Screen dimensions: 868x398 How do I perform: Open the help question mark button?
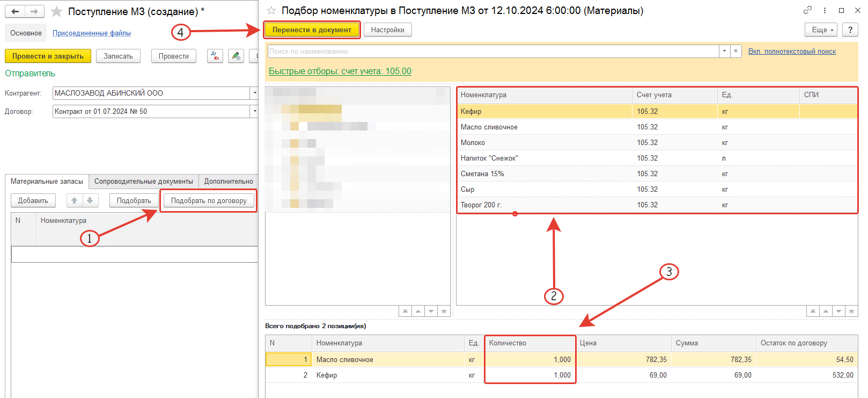click(850, 30)
